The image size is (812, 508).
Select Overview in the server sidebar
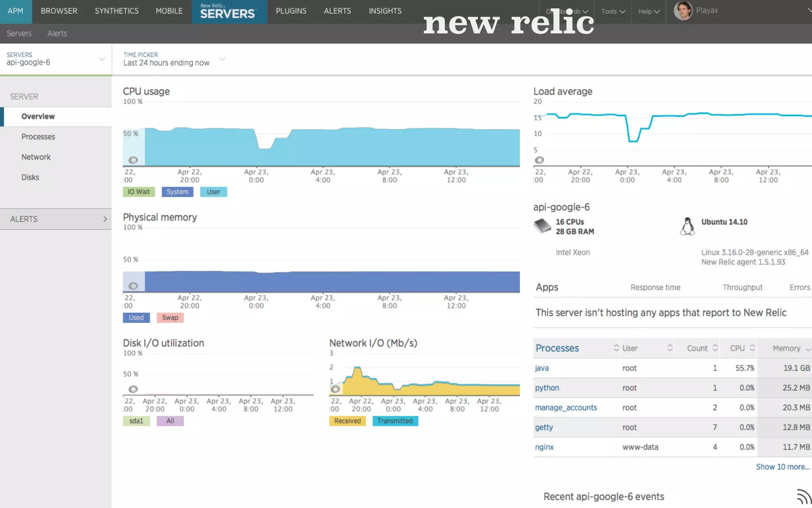(x=56, y=117)
